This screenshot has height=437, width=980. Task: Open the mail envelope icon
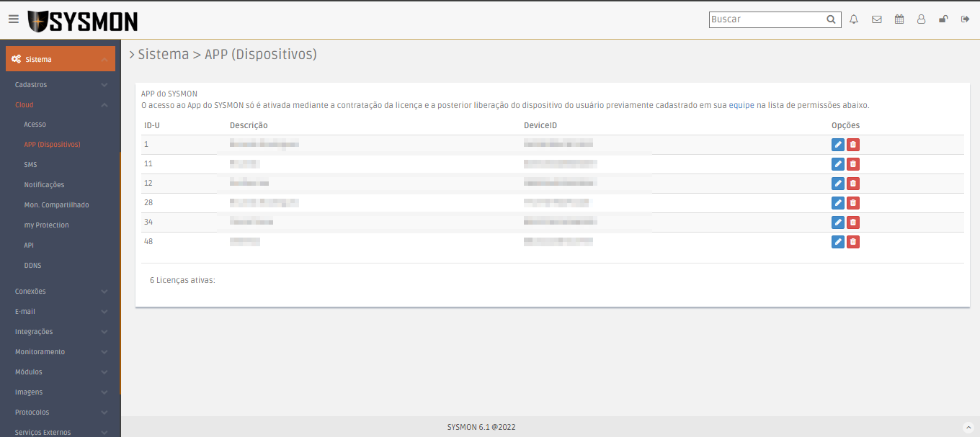pyautogui.click(x=876, y=19)
